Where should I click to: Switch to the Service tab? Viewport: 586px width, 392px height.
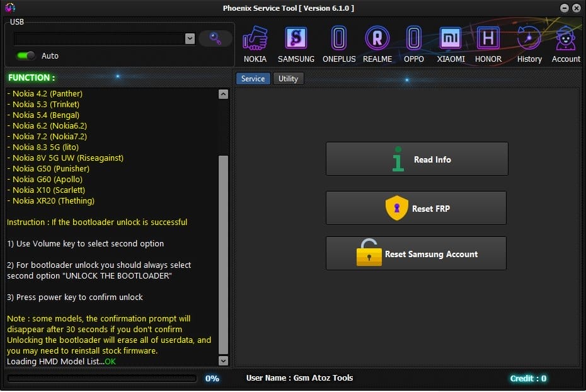click(x=253, y=78)
